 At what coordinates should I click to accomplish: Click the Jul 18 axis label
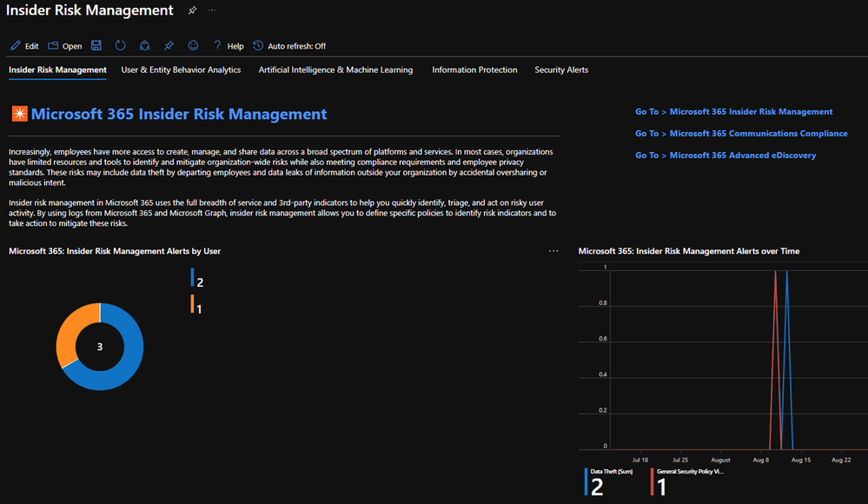640,460
